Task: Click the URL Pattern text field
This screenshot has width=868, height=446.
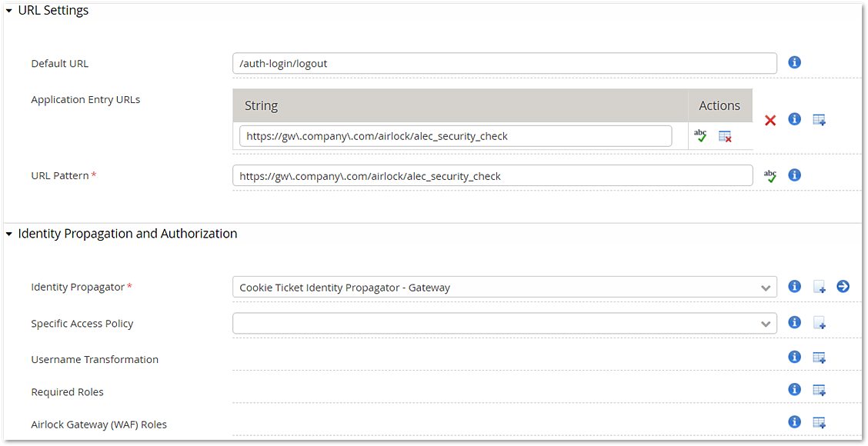Action: [x=492, y=176]
